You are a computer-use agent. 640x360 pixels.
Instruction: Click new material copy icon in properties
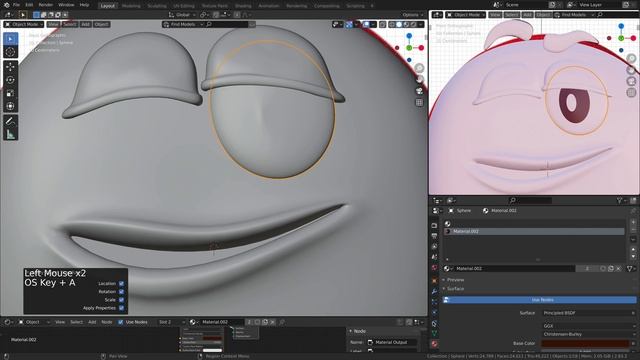pyautogui.click(x=611, y=269)
